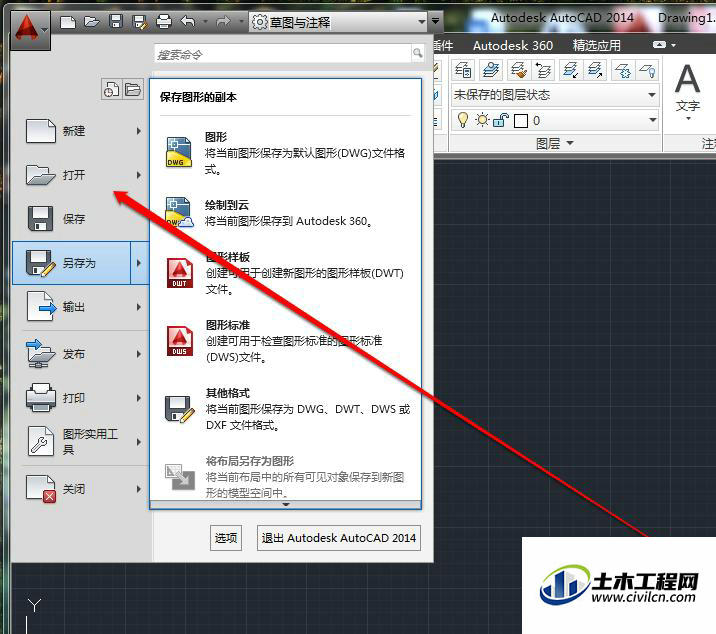This screenshot has height=634, width=716.
Task: Click 退出 Autodesk AutoCAD 2014 button
Action: pos(339,538)
